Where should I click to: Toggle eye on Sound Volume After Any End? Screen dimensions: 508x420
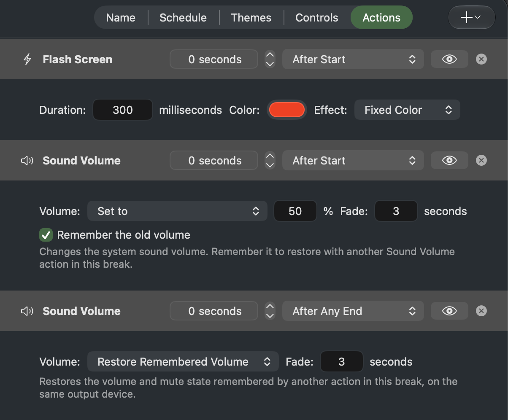tap(449, 311)
